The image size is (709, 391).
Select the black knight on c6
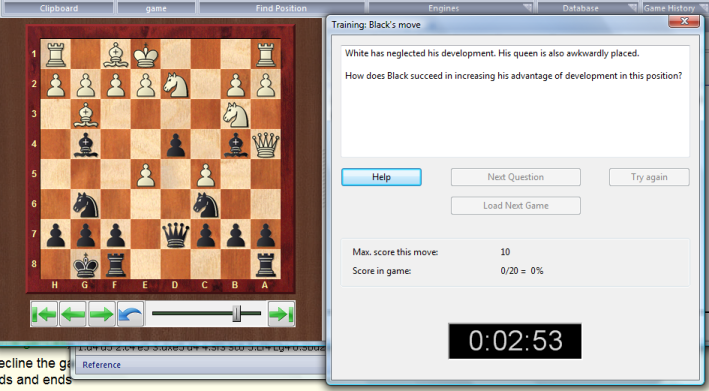coord(206,204)
